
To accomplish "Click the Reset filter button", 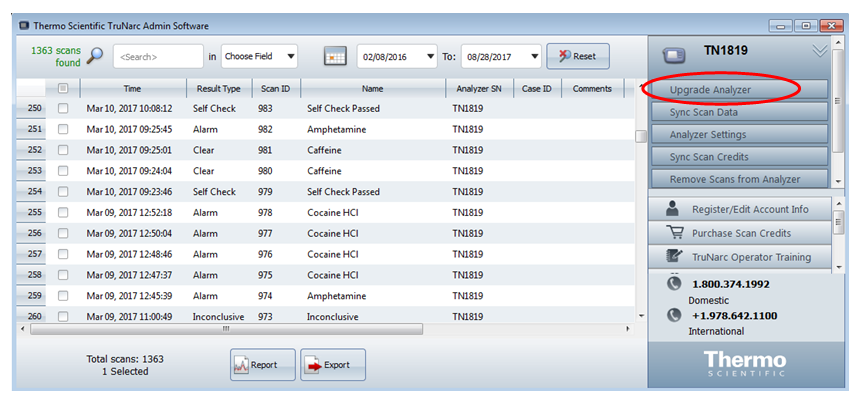I will [x=577, y=57].
